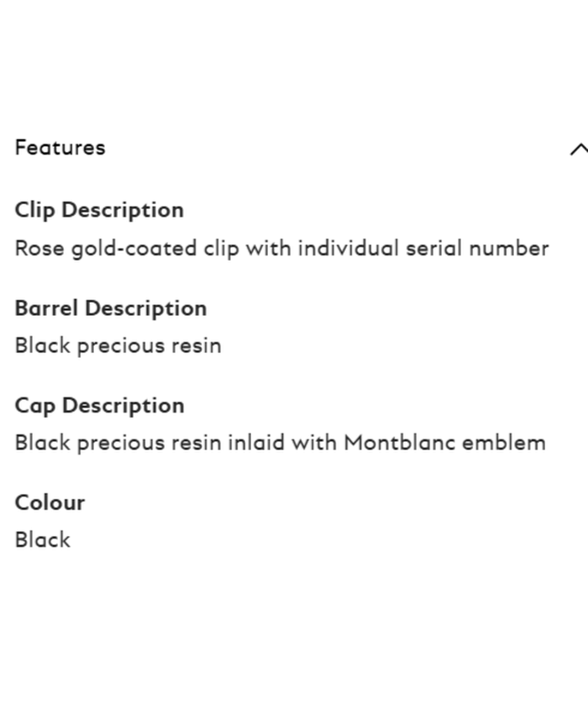
Task: Click the word resin under Barrel Description
Action: (196, 346)
